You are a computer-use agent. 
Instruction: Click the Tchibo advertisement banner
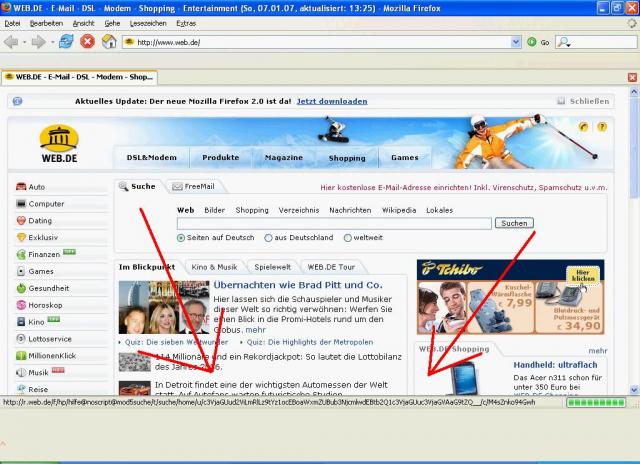point(510,297)
